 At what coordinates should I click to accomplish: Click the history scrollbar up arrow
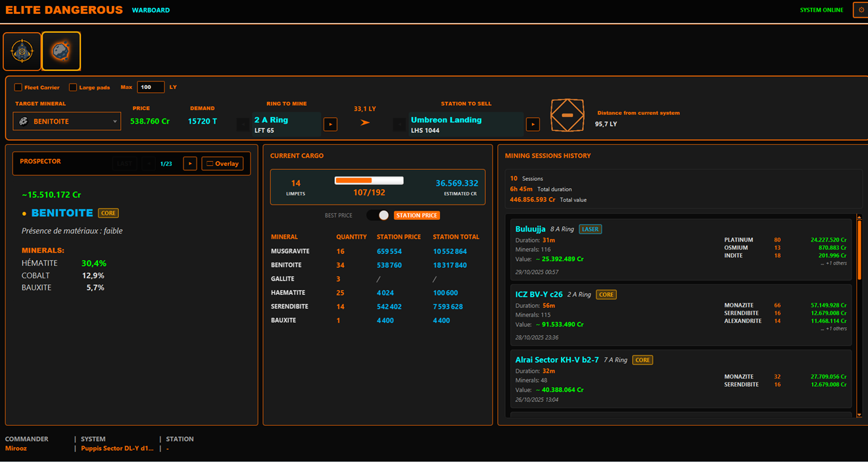(859, 218)
